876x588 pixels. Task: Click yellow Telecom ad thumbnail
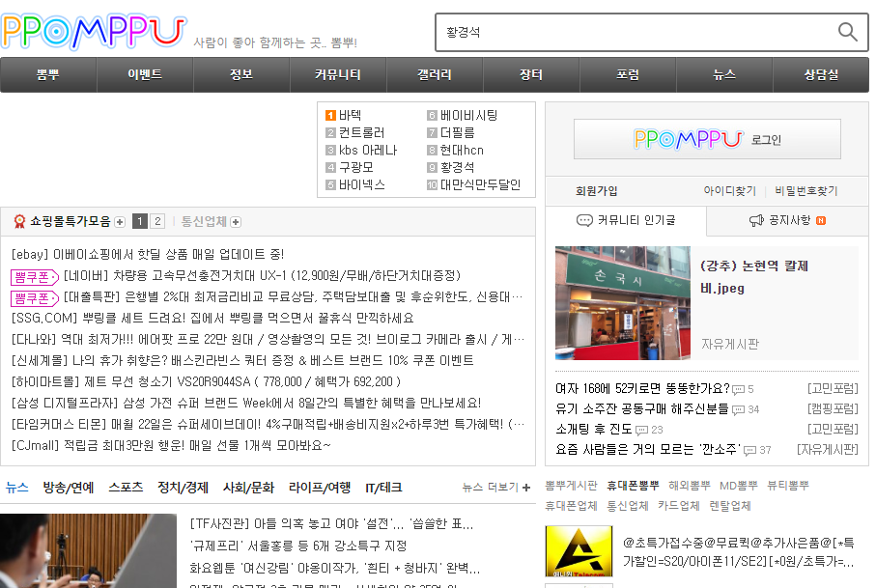pos(579,551)
